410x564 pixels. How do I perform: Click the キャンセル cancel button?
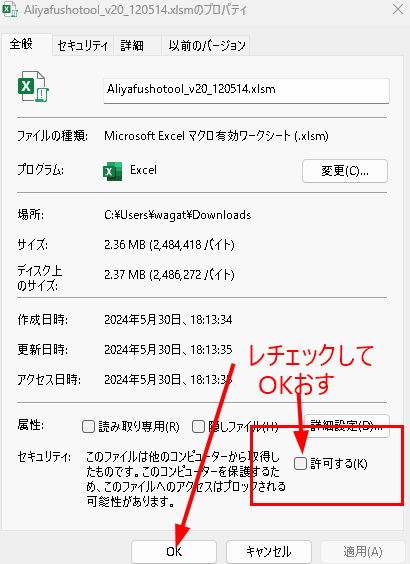point(269,551)
